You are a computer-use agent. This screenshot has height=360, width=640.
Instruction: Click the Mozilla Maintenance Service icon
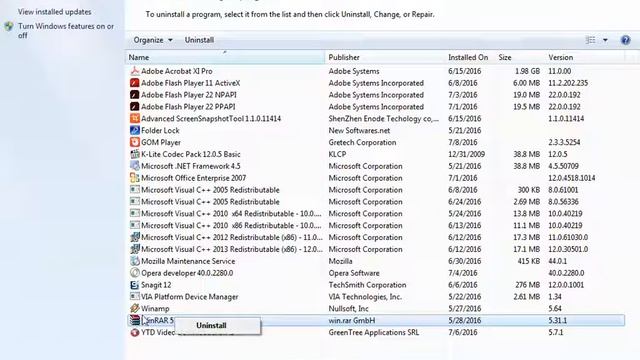pyautogui.click(x=135, y=261)
